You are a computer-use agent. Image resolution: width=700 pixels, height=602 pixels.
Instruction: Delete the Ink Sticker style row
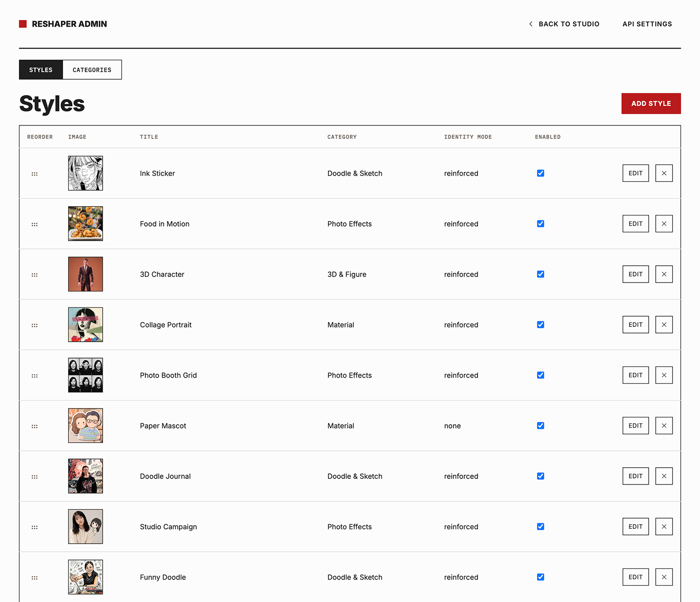click(x=664, y=173)
